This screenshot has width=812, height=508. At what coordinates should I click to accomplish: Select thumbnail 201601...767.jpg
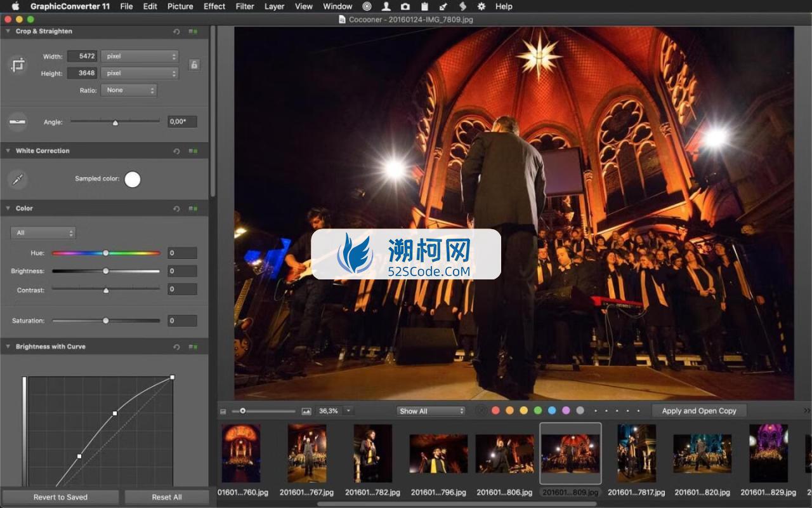click(x=307, y=453)
